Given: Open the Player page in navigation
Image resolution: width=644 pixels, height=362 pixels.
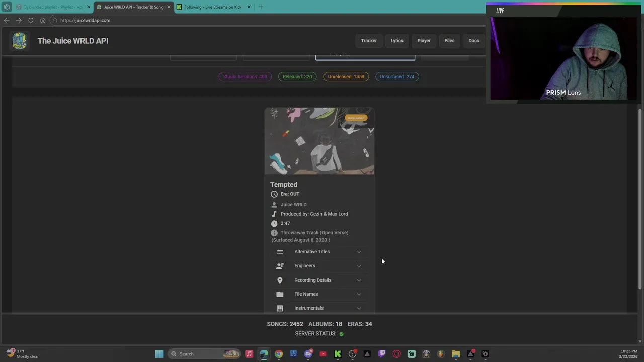Looking at the screenshot, I should tap(424, 41).
